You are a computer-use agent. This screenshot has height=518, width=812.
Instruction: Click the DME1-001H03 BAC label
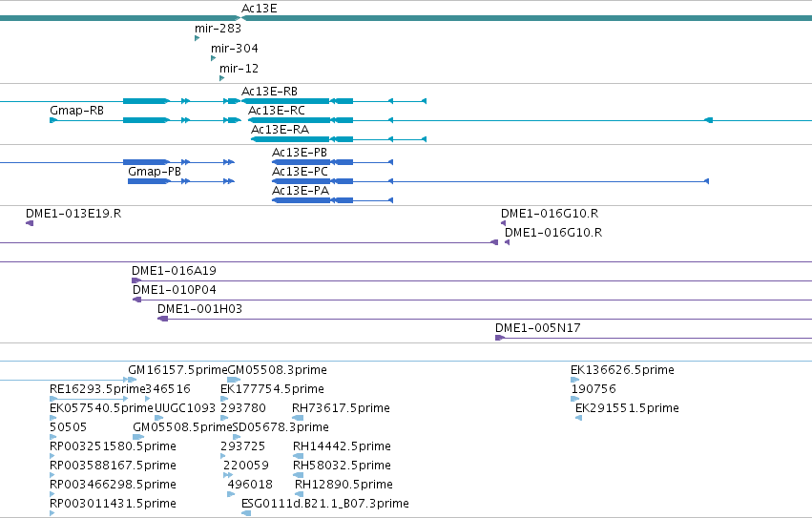coord(199,309)
